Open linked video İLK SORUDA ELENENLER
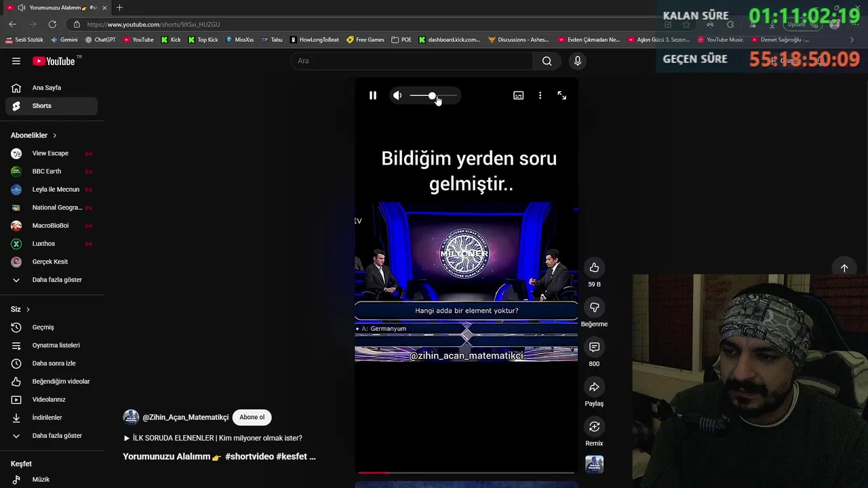 coord(213,438)
